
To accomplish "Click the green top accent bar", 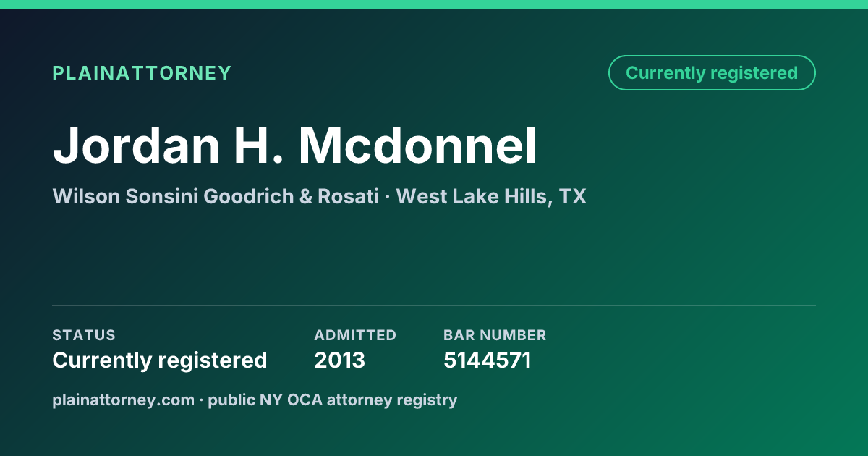I will (434, 4).
